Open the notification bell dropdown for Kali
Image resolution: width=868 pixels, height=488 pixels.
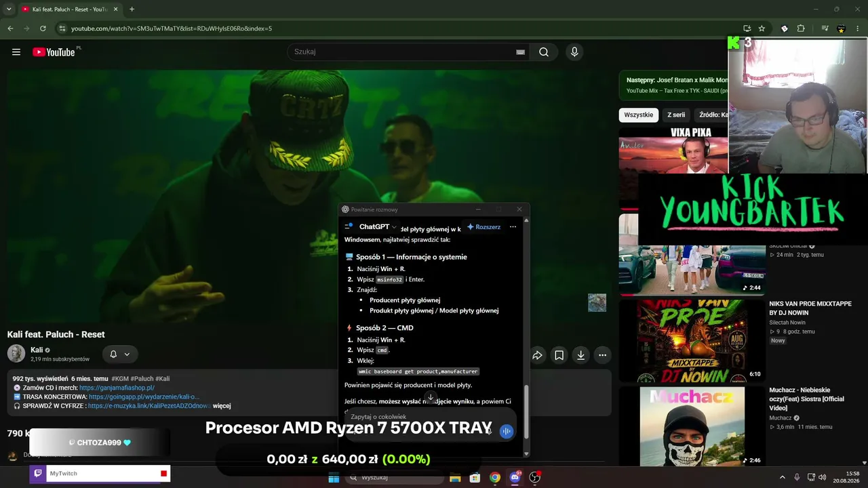tap(120, 354)
